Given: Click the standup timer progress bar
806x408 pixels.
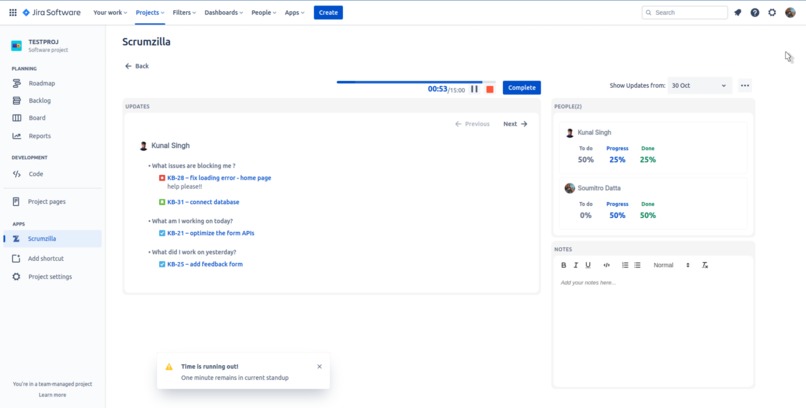Looking at the screenshot, I should pyautogui.click(x=416, y=82).
